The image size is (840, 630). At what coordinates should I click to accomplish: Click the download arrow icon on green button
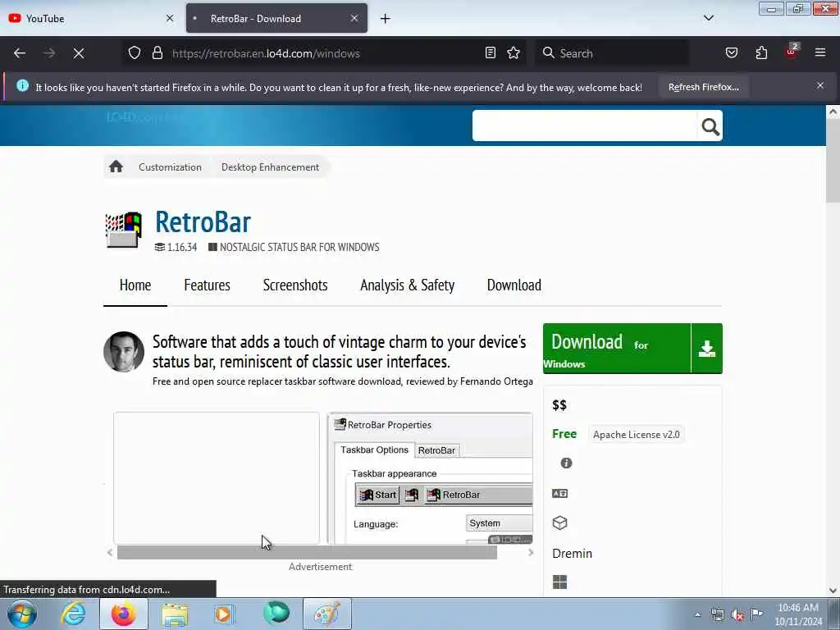point(707,349)
